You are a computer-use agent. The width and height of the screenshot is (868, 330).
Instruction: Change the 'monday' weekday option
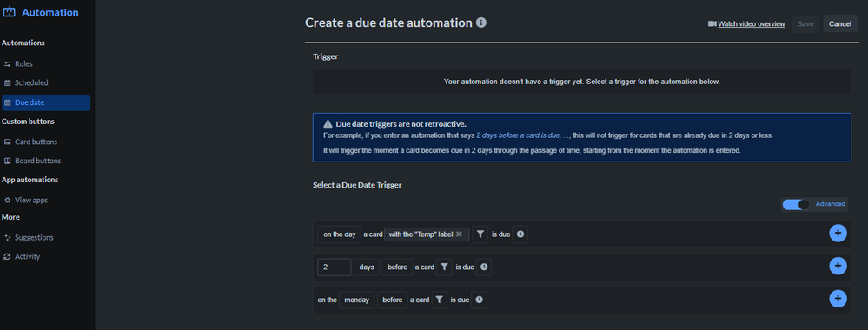click(357, 300)
